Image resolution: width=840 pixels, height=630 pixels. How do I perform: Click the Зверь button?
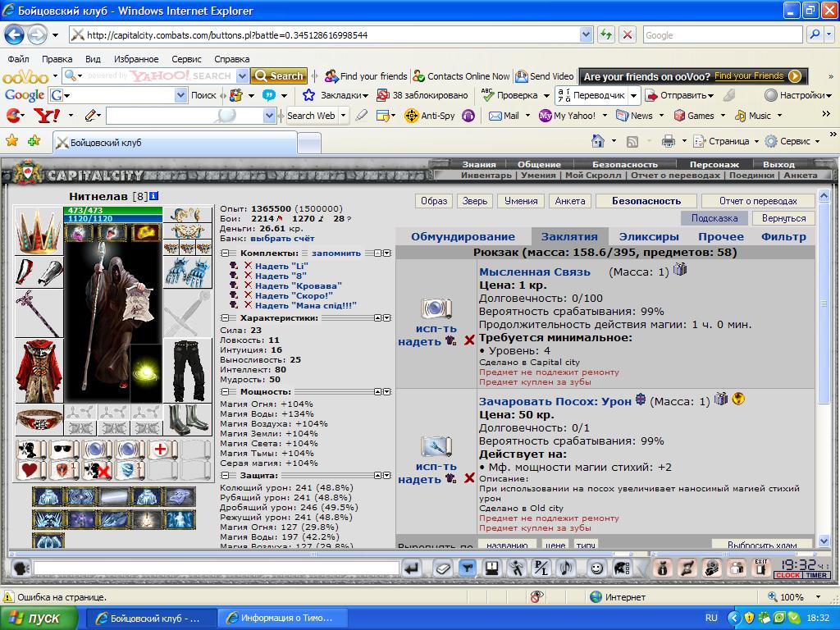tap(475, 201)
